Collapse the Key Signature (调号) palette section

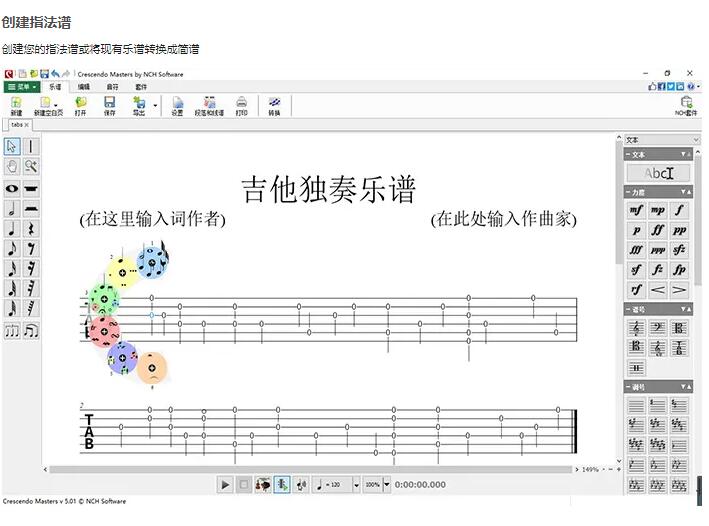(628, 387)
